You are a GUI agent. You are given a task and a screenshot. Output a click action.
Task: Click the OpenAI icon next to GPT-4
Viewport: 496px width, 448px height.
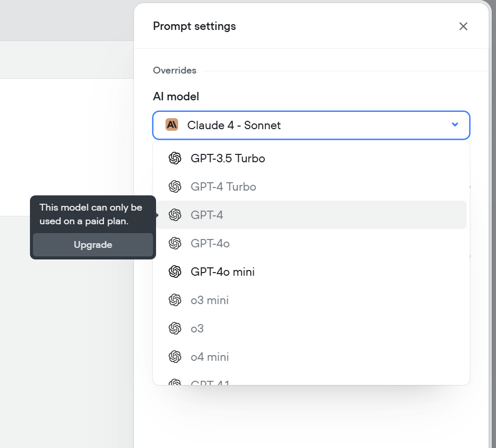click(x=175, y=215)
